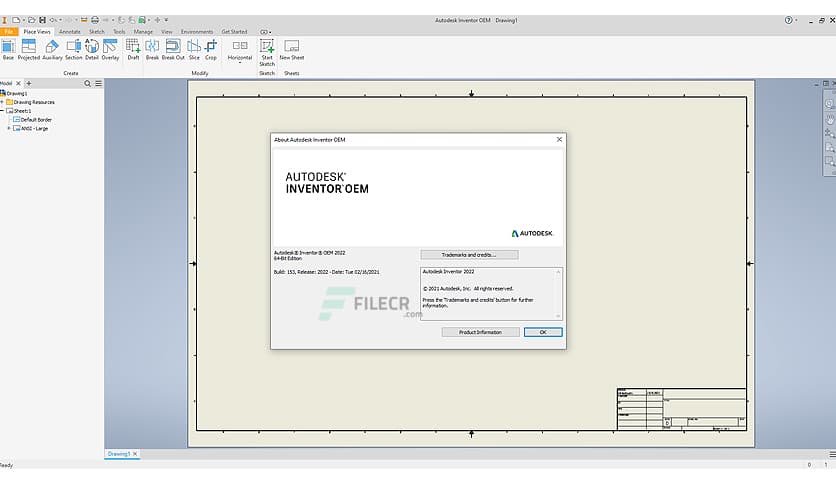Click the OK button in About dialog
This screenshot has height=484, width=836.
[x=543, y=332]
